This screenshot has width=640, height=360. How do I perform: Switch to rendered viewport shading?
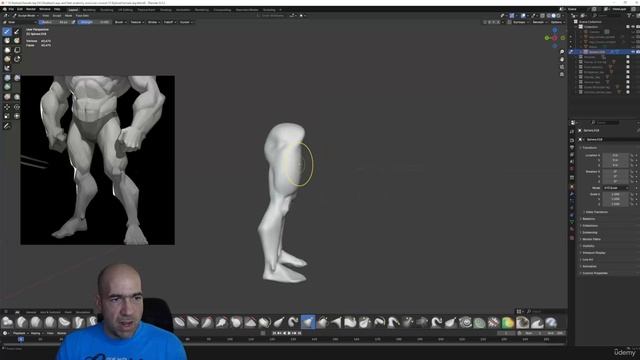pos(559,16)
